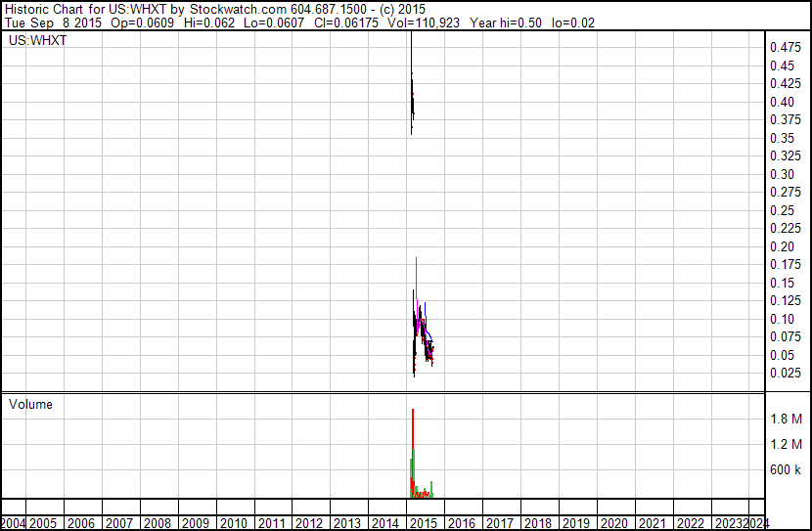Click the Lo=0.0607 low price value

pos(275,22)
